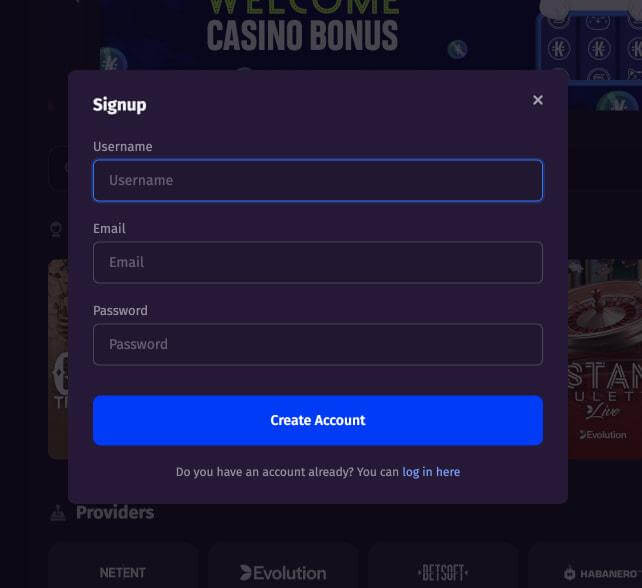Open the Roulette Live game thumbnail
Image resolution: width=642 pixels, height=588 pixels.
point(605,359)
